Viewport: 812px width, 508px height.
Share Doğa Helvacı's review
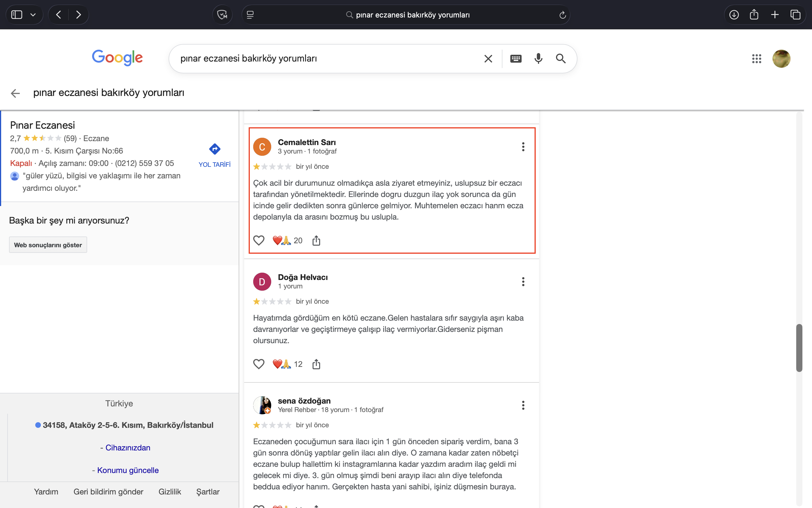316,364
